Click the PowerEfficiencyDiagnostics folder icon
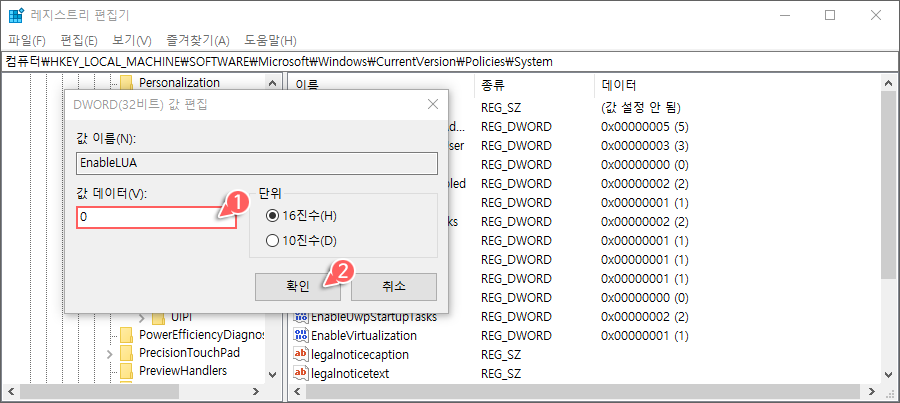900x403 pixels. click(x=126, y=335)
